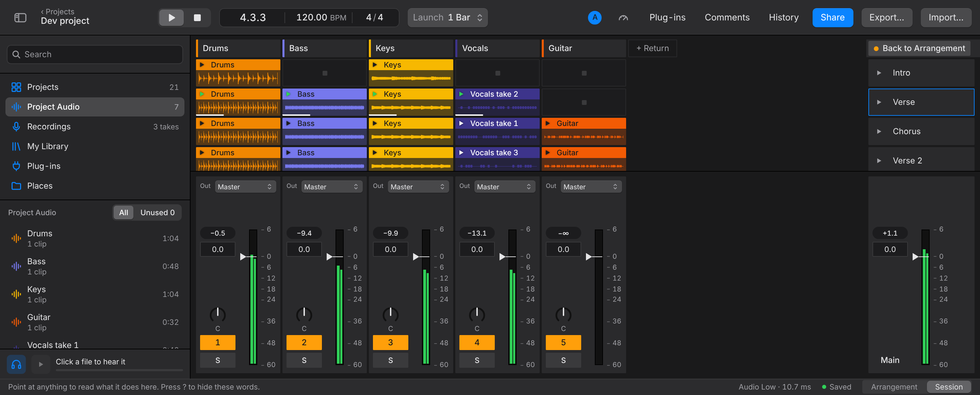Open My Library in sidebar

(x=95, y=146)
